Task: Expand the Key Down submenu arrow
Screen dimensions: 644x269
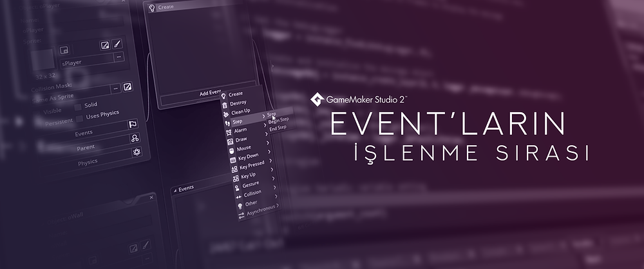Action: (x=269, y=152)
